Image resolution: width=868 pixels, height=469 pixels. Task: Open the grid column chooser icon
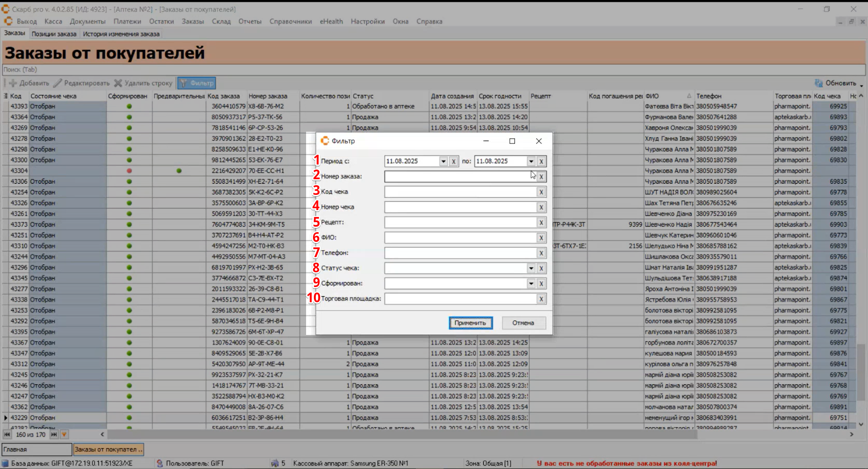click(6, 96)
